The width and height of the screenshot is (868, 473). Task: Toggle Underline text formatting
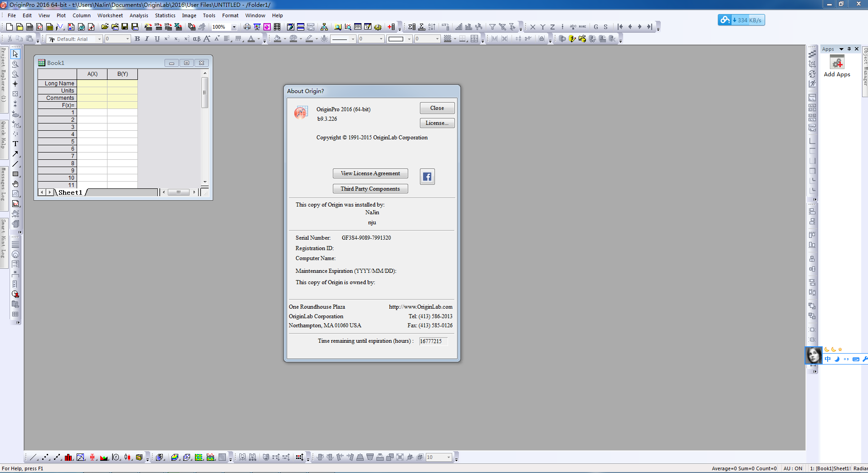[157, 39]
